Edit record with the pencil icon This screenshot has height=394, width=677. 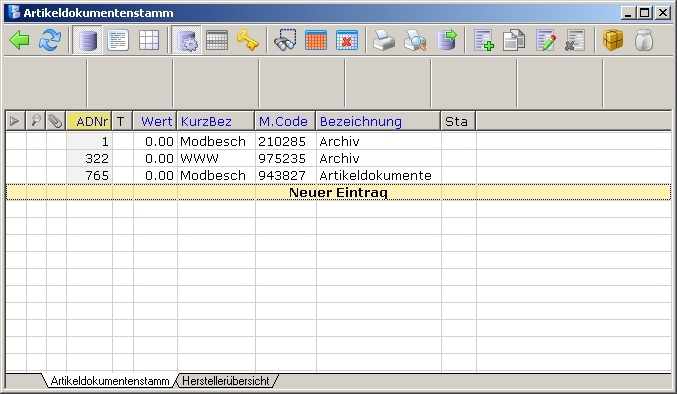(545, 40)
